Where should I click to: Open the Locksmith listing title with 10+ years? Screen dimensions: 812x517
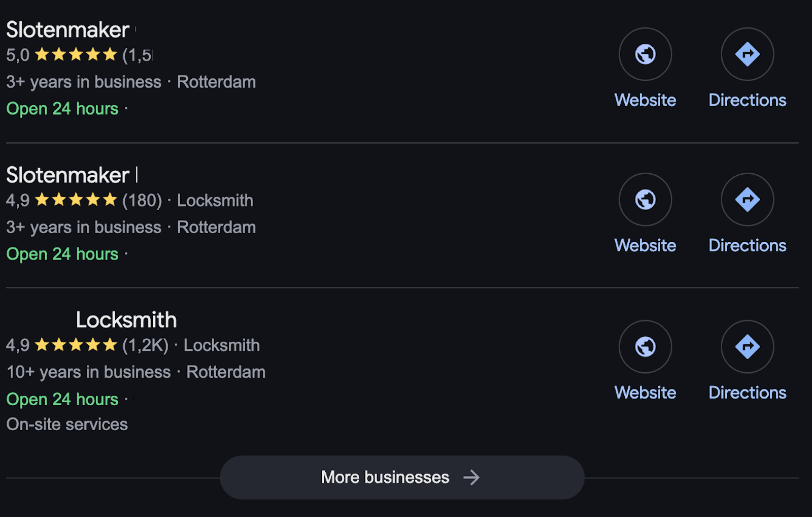(x=126, y=320)
